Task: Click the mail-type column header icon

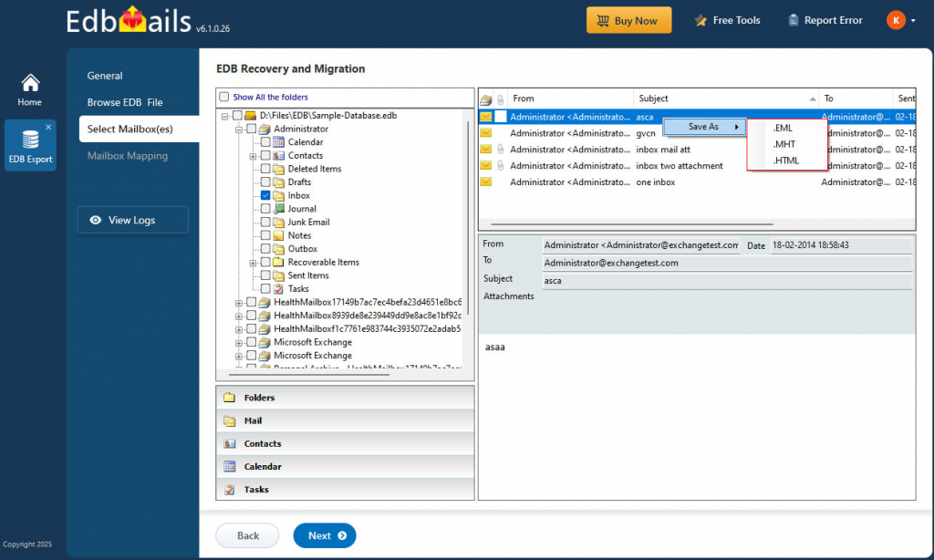Action: point(486,99)
